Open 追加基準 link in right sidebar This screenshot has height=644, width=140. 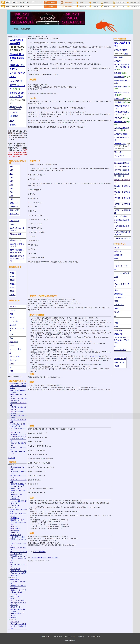coord(117,61)
